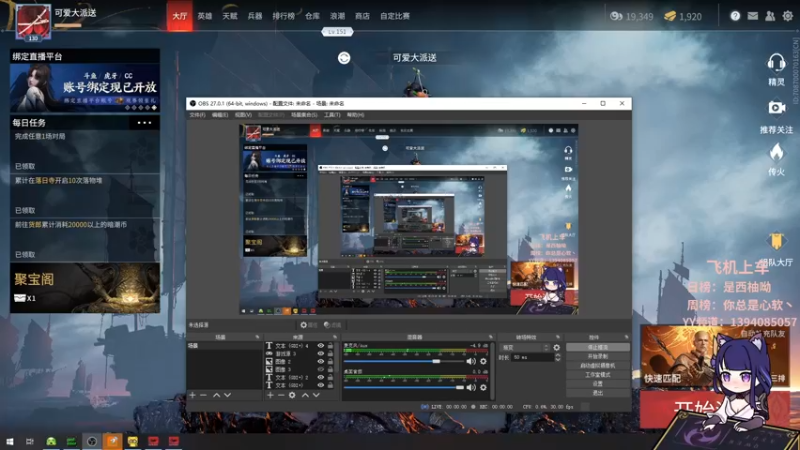Click the 推荐关注 camera icon
The width and height of the screenshot is (800, 450).
(x=777, y=108)
